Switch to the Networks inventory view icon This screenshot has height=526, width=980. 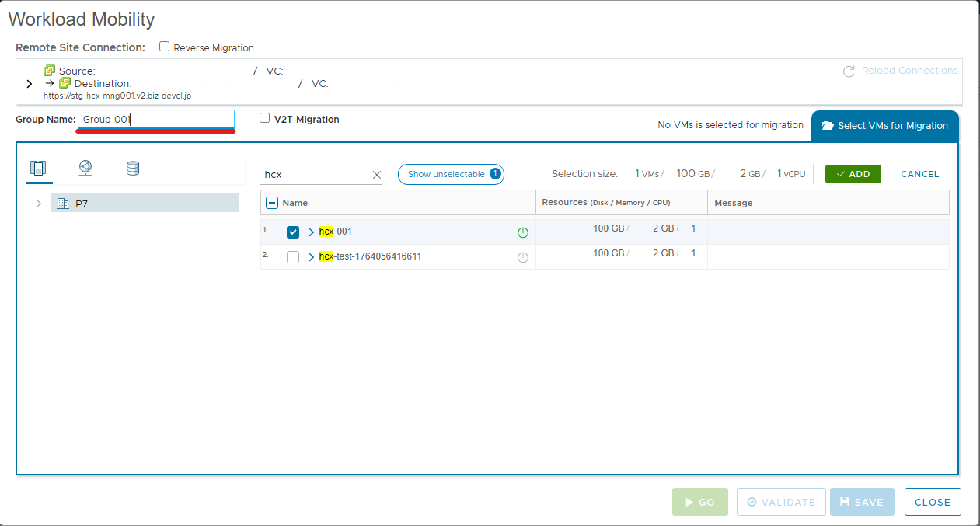coord(85,168)
